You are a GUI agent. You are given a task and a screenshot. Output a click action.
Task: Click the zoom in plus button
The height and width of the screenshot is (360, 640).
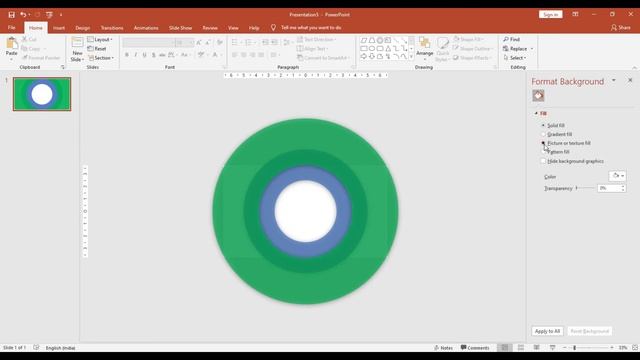click(612, 348)
